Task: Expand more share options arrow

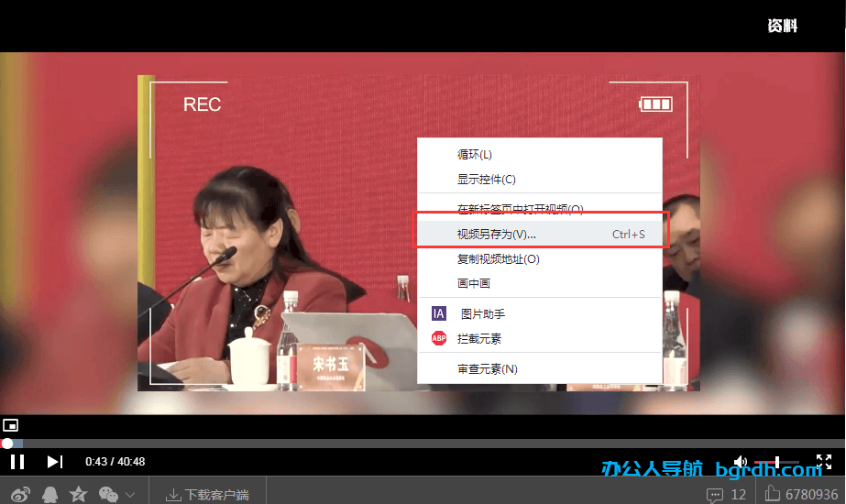Action: pos(130,495)
